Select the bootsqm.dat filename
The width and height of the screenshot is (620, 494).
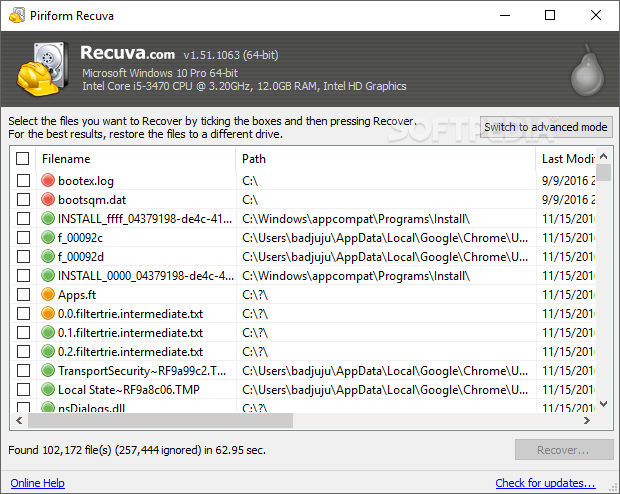92,200
